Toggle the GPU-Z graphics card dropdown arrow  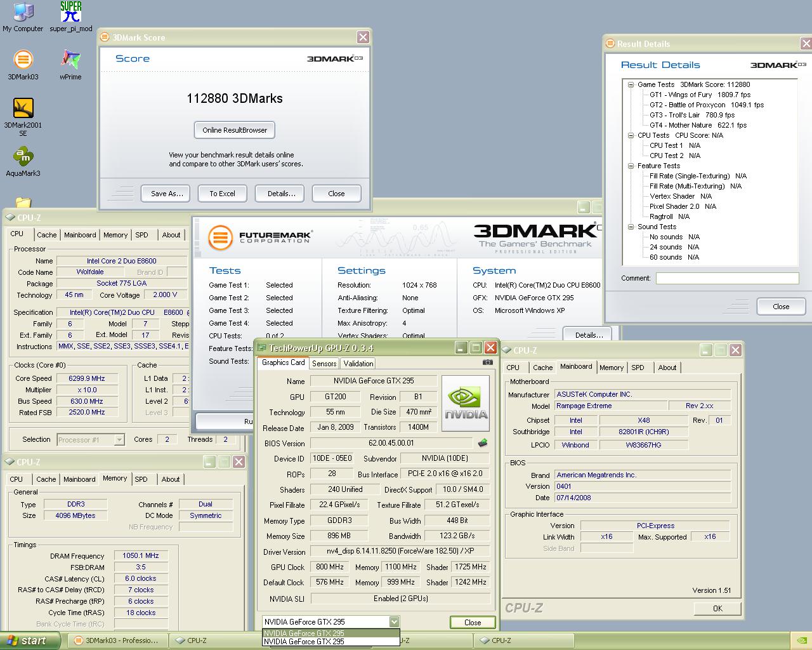tap(394, 622)
